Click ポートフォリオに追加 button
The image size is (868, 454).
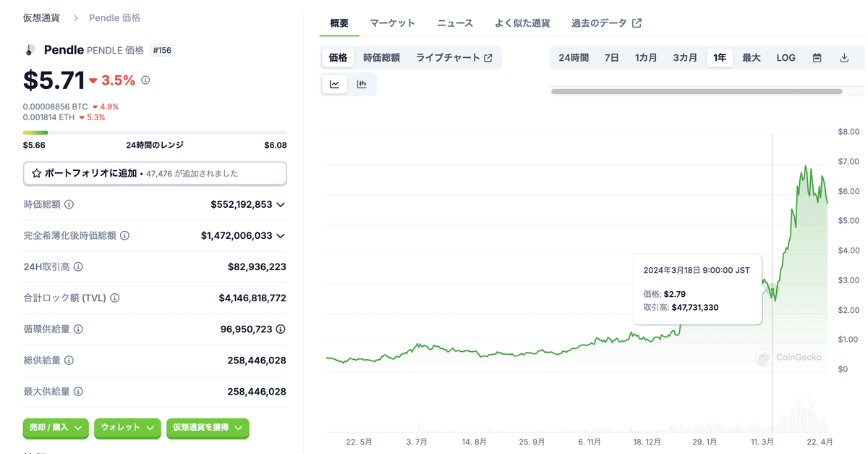point(155,174)
